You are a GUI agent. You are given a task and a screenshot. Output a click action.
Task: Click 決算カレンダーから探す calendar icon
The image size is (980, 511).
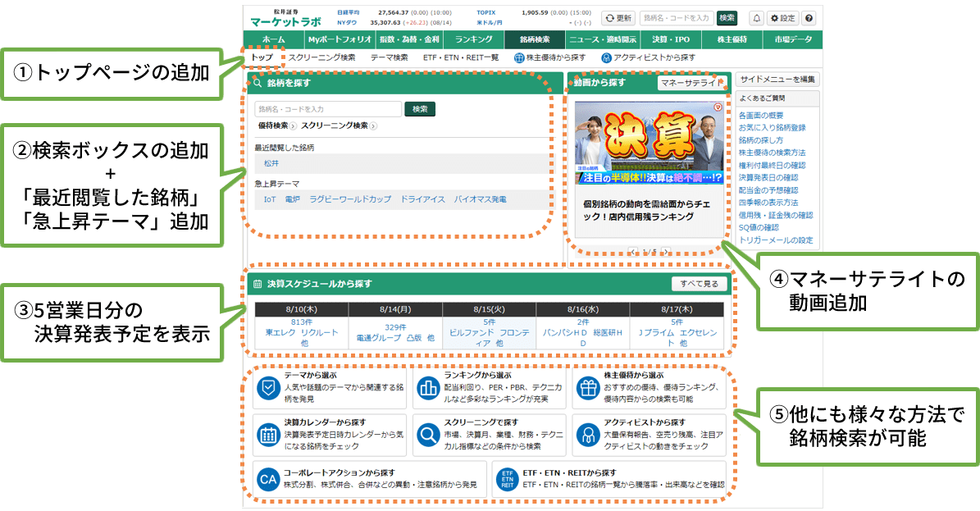click(x=269, y=435)
